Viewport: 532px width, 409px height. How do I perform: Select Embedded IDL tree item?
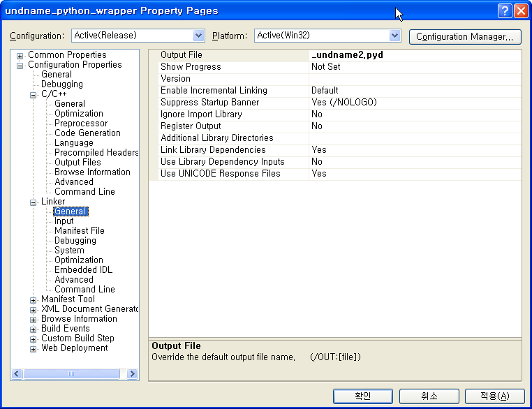[x=83, y=269]
